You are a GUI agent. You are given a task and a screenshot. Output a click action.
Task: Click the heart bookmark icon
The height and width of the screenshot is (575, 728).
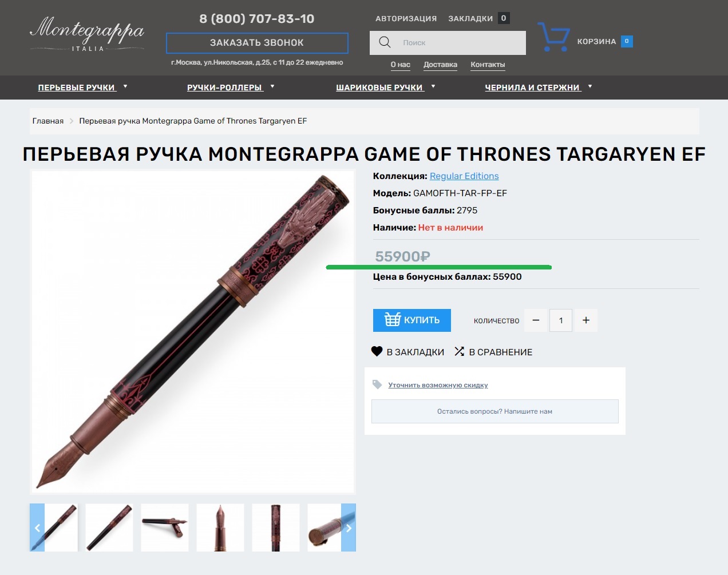click(x=377, y=351)
